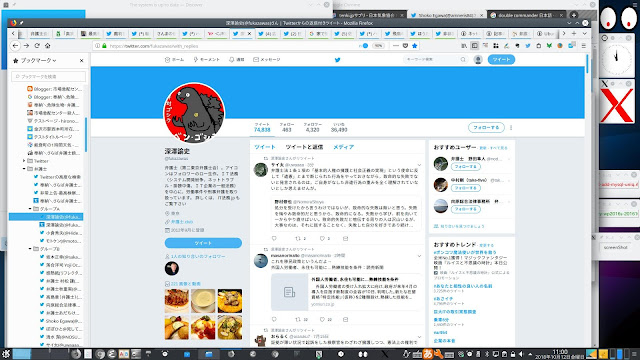Switch to the メディア tab
Screen dimensions: 640x360
(343, 147)
